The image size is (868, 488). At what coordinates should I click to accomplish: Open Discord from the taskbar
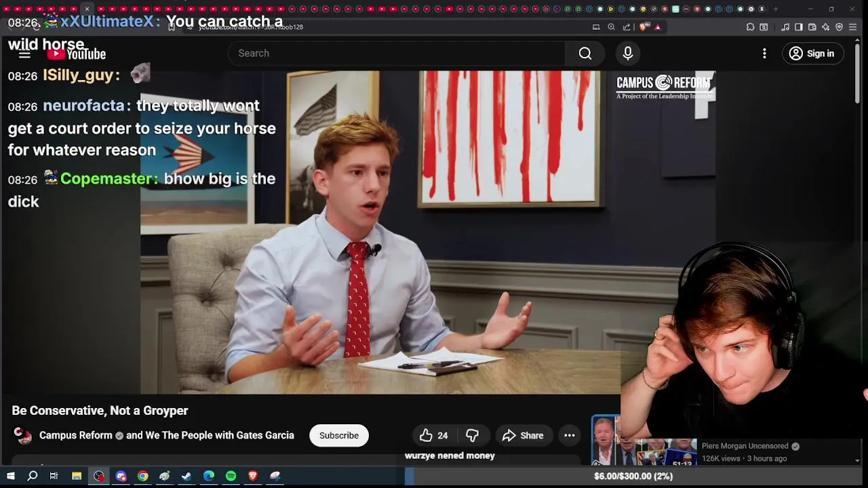tap(121, 476)
